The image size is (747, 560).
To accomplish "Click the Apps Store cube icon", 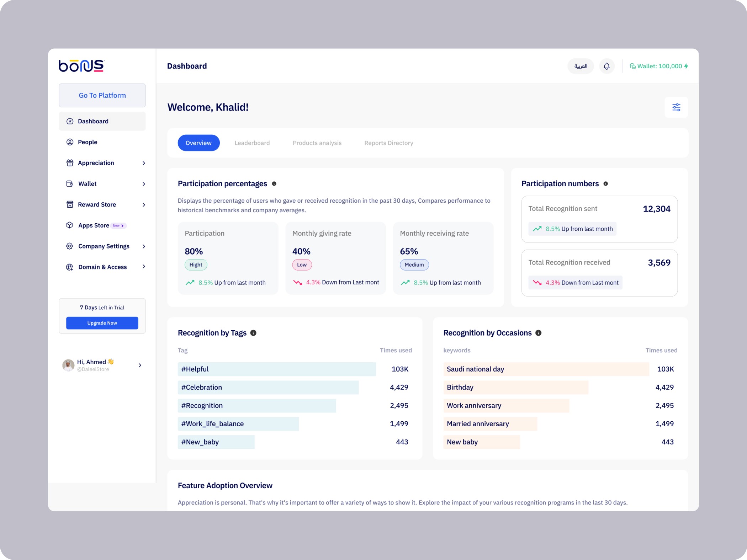I will pos(70,225).
